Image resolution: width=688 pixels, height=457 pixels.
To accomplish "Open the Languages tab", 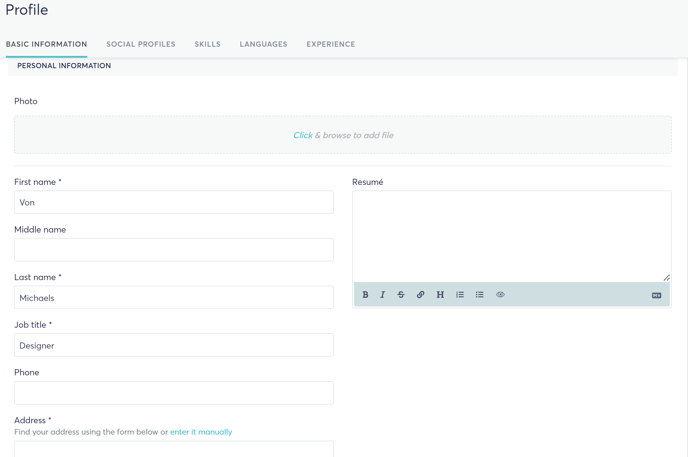I will tap(263, 44).
